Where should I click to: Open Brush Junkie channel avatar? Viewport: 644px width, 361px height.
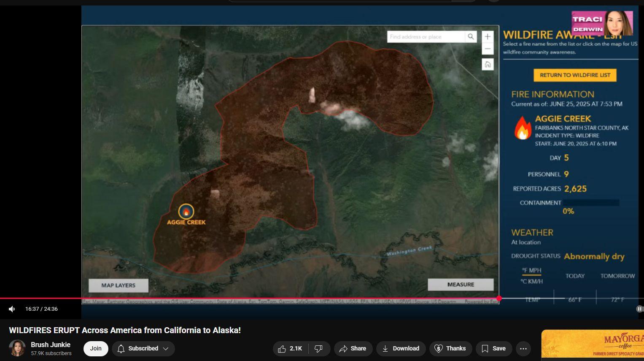coord(17,348)
